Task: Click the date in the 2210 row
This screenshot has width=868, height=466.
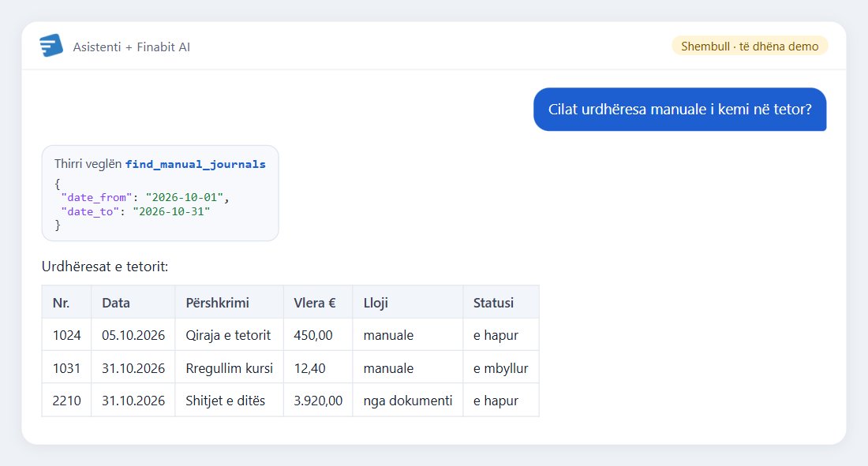Action: [133, 400]
